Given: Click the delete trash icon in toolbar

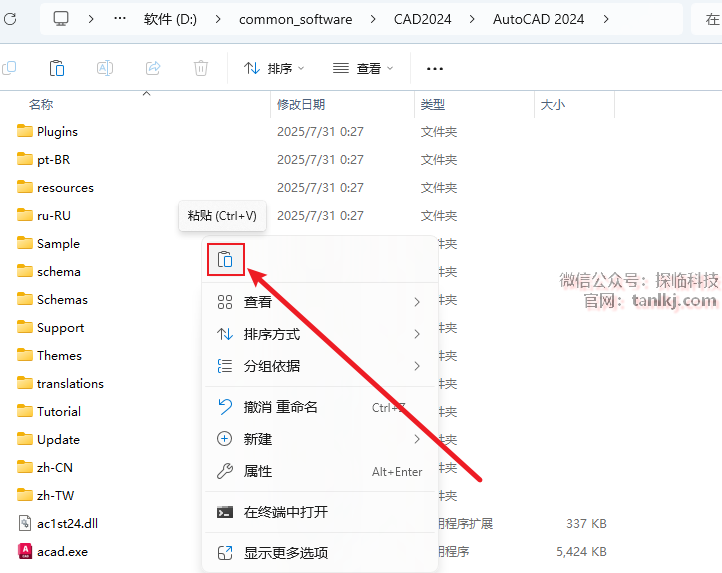Looking at the screenshot, I should coord(201,68).
